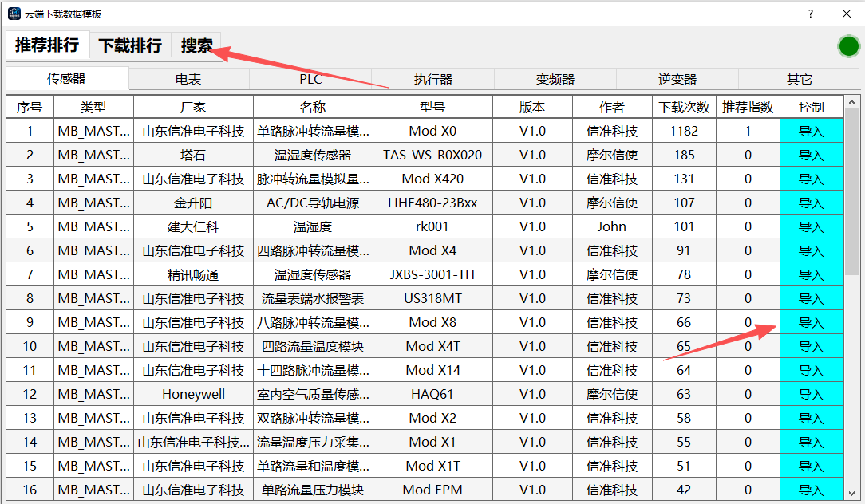Click the 名称 column header
865x504 pixels.
click(313, 107)
